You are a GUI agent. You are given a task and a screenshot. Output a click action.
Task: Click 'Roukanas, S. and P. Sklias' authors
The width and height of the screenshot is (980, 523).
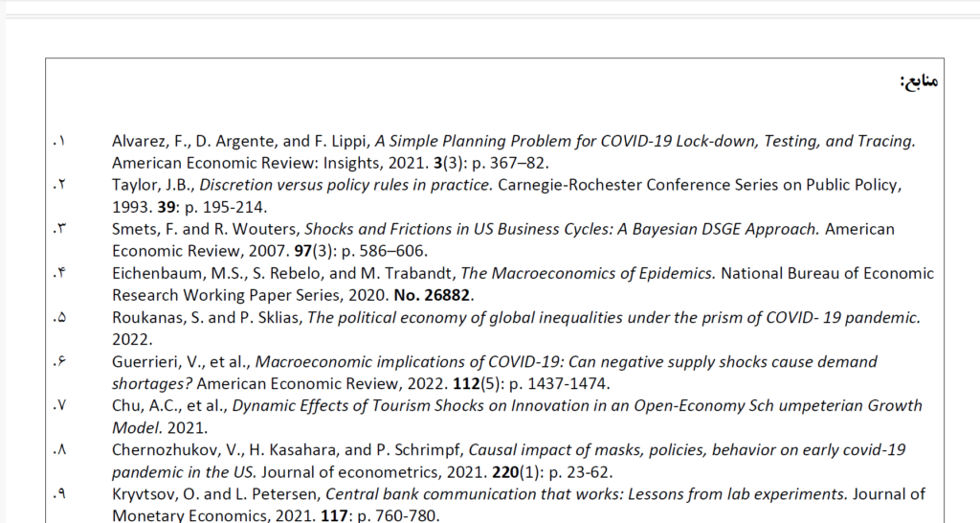(207, 318)
